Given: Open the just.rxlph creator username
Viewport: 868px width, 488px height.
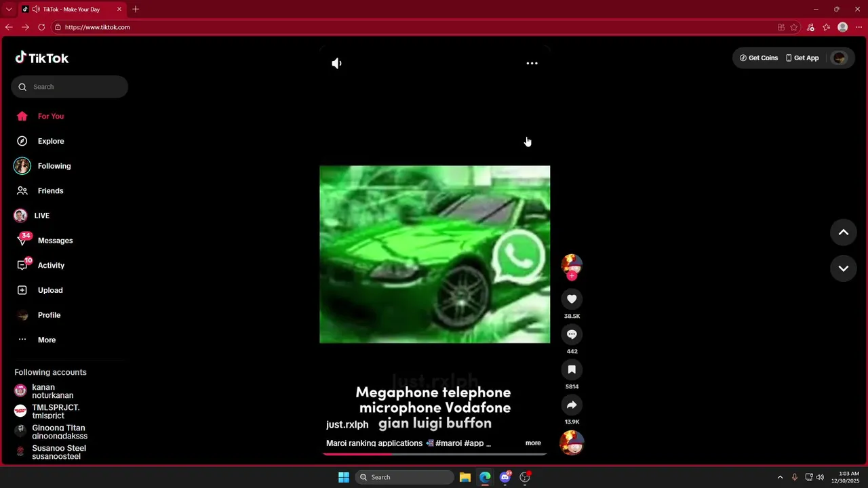Looking at the screenshot, I should tap(347, 425).
